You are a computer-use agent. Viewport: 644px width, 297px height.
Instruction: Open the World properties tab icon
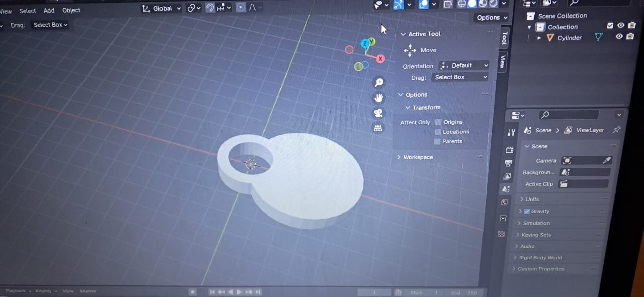(505, 202)
